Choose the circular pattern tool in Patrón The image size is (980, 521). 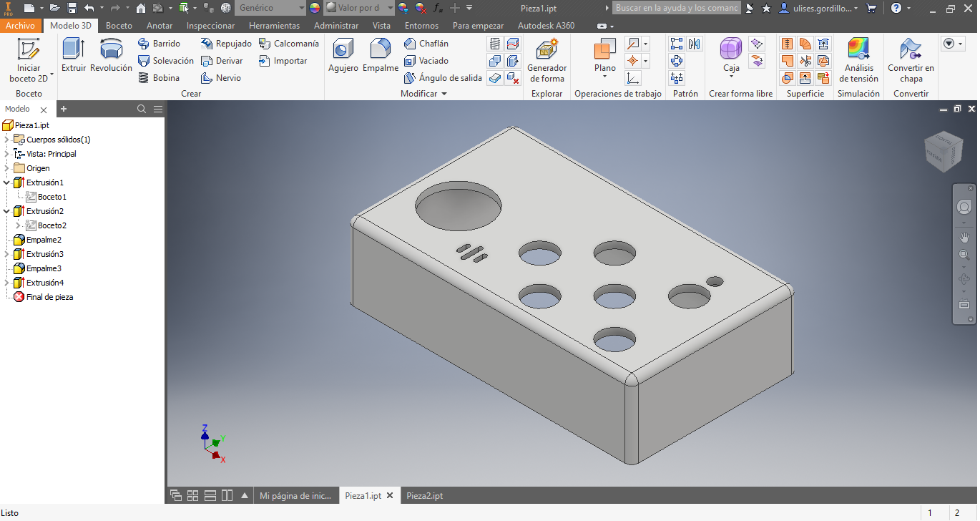[x=677, y=62]
